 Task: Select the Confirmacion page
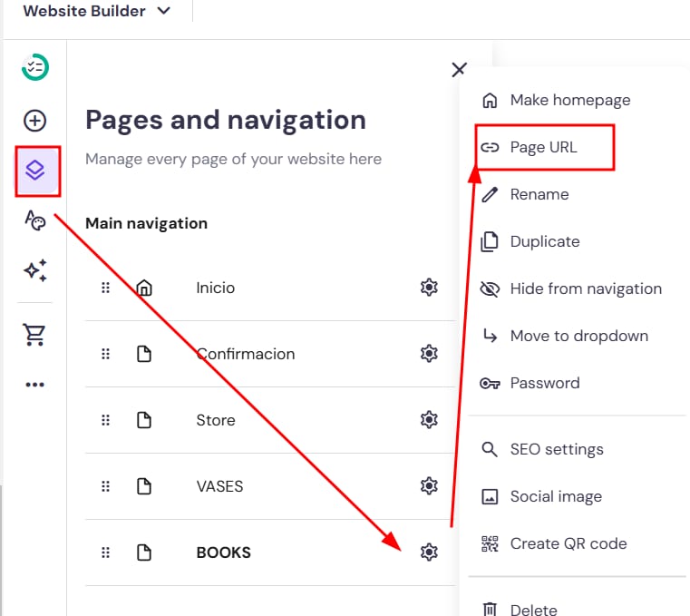click(246, 354)
